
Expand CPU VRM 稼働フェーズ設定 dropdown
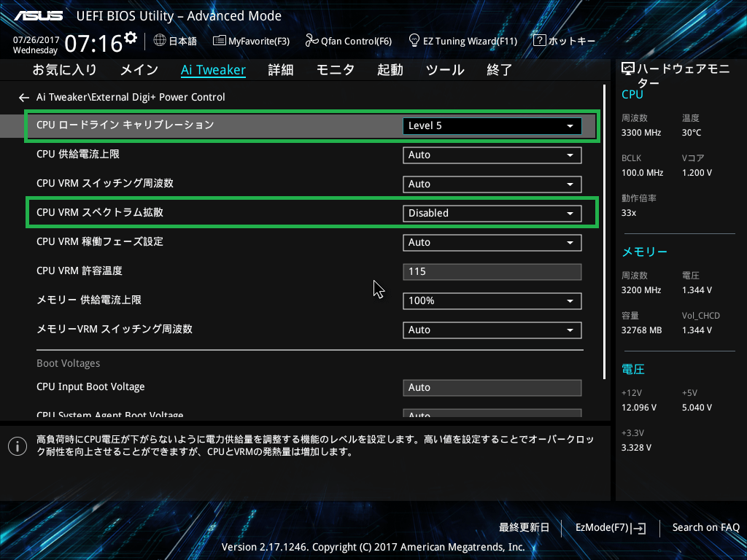[x=492, y=242]
